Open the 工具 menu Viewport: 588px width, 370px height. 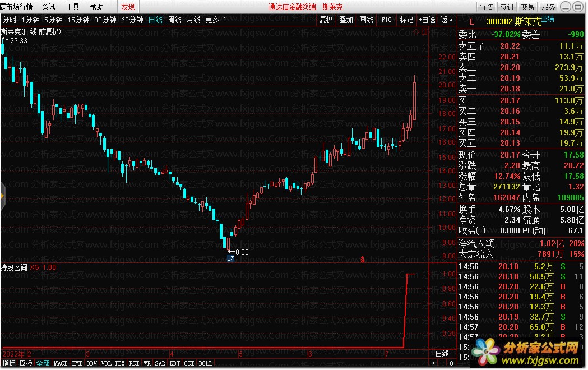tap(72, 7)
